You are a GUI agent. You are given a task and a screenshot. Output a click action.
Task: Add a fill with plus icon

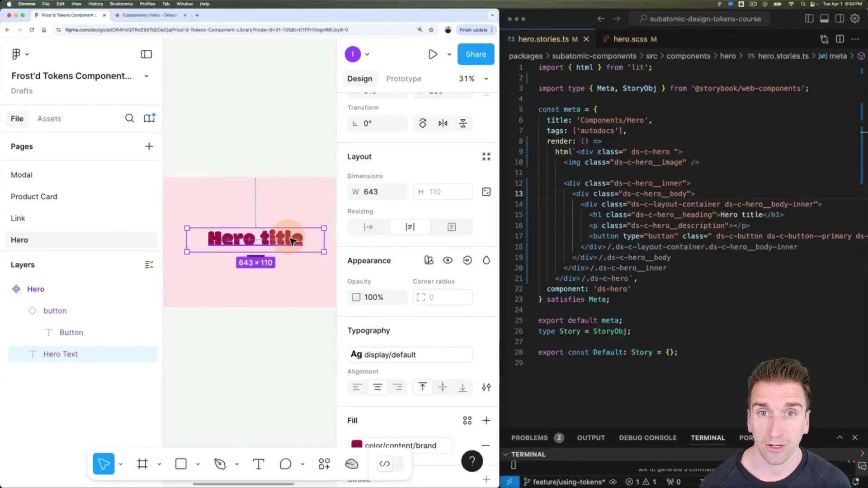click(486, 421)
